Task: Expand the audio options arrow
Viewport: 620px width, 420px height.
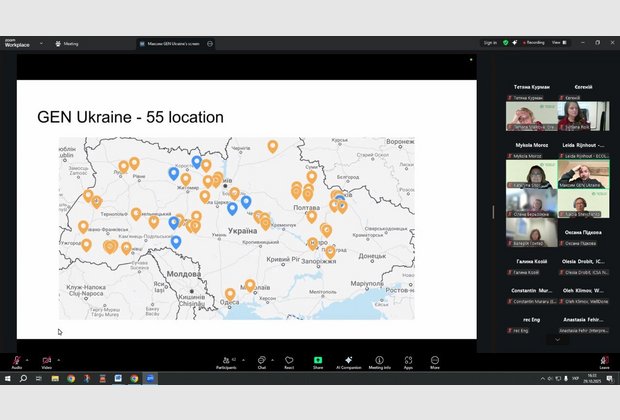Action: click(27, 358)
